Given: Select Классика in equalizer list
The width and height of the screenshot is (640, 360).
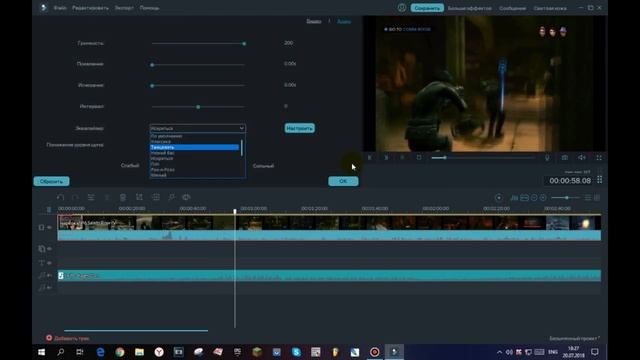Looking at the screenshot, I should point(161,142).
